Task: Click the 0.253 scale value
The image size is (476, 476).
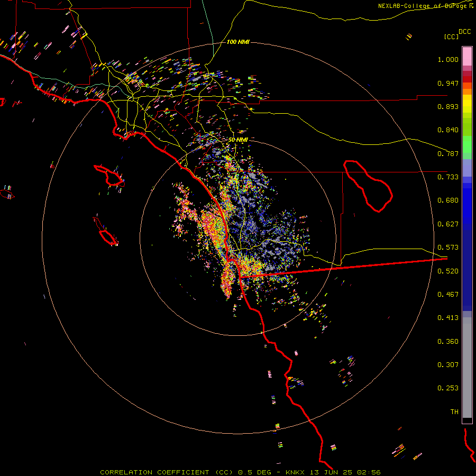Action: click(x=448, y=388)
